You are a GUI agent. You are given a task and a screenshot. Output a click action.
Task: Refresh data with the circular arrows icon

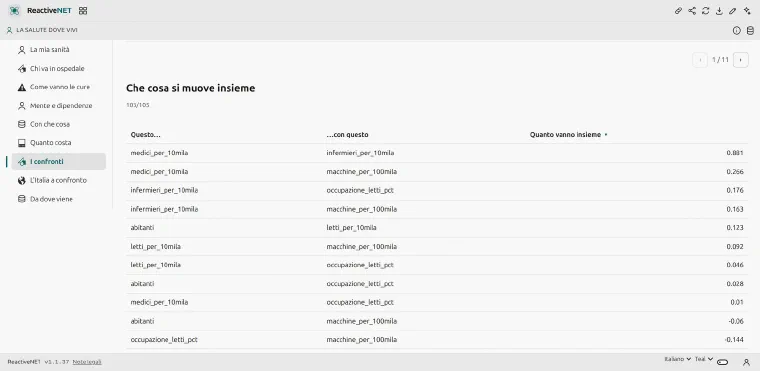click(706, 11)
